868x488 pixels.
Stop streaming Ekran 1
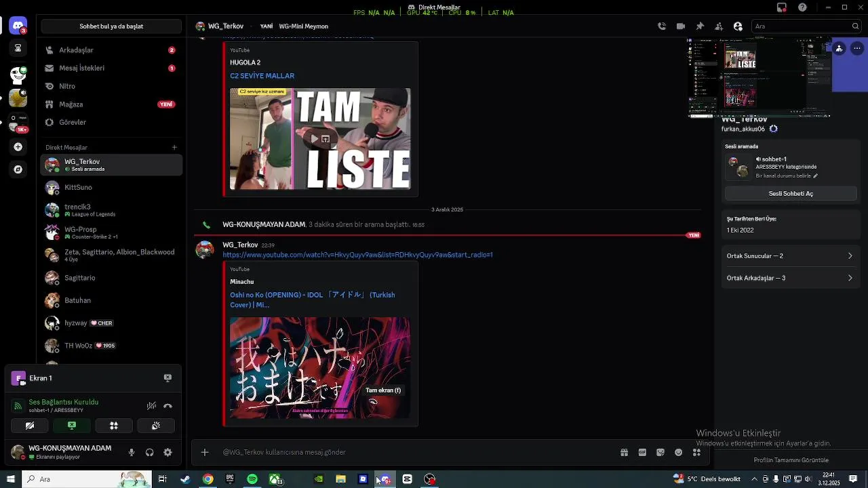click(167, 378)
